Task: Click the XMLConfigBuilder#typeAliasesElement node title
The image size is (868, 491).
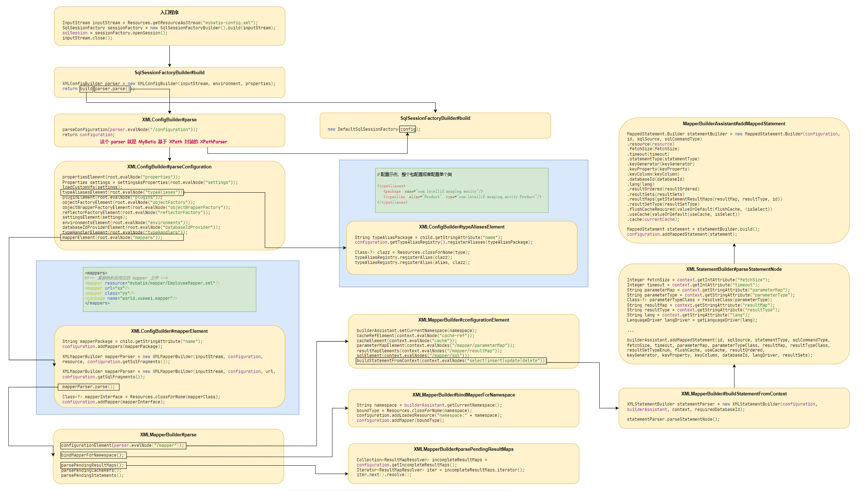Action: tap(461, 227)
